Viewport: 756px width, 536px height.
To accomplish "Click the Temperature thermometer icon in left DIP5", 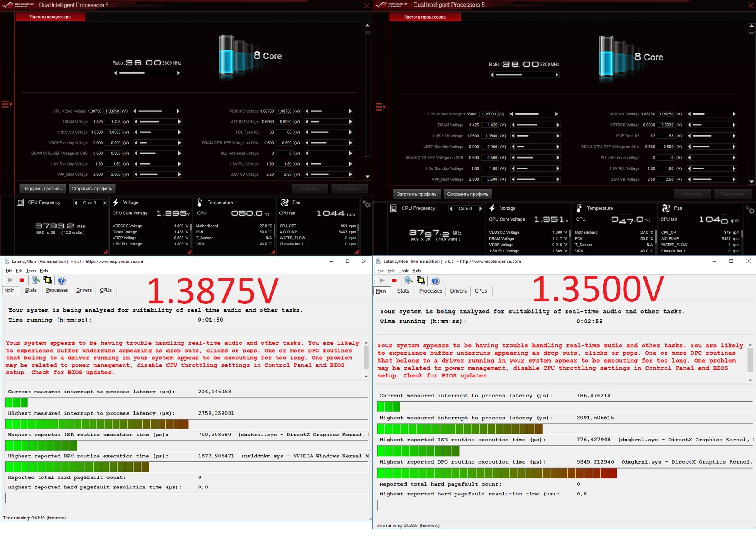I will tap(200, 202).
